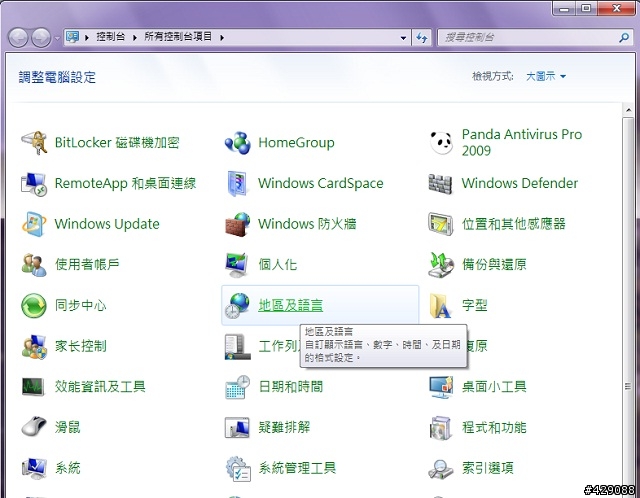The image size is (640, 498).
Task: Expand the arrow after 控制台 breadcrumb
Action: click(135, 38)
